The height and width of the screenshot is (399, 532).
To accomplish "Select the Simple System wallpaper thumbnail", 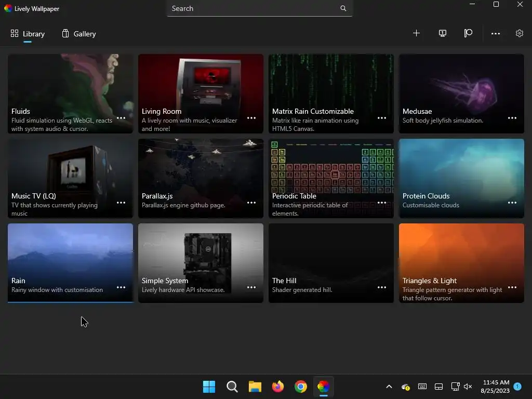I will (x=201, y=263).
